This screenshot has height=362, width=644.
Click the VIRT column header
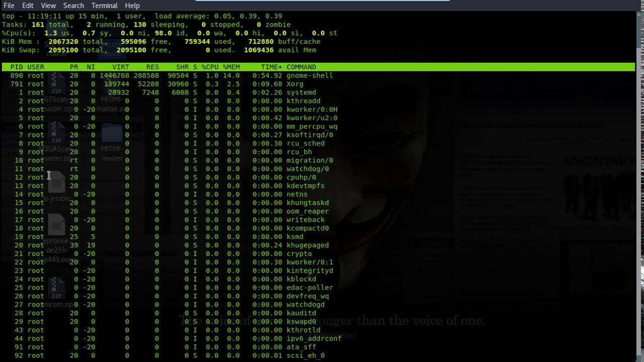pyautogui.click(x=121, y=67)
